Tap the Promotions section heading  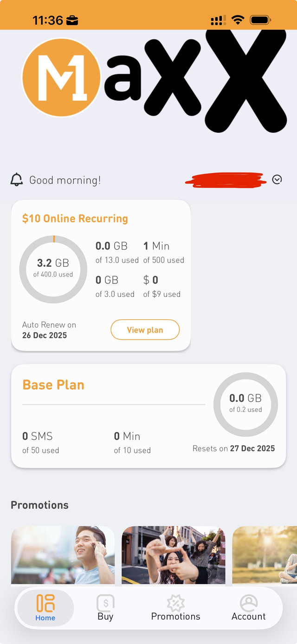pos(39,505)
